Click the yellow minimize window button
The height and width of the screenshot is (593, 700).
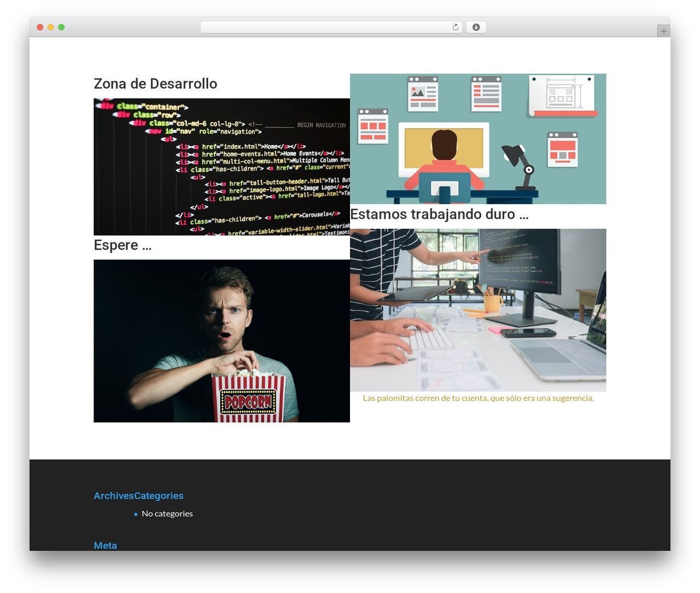[50, 27]
